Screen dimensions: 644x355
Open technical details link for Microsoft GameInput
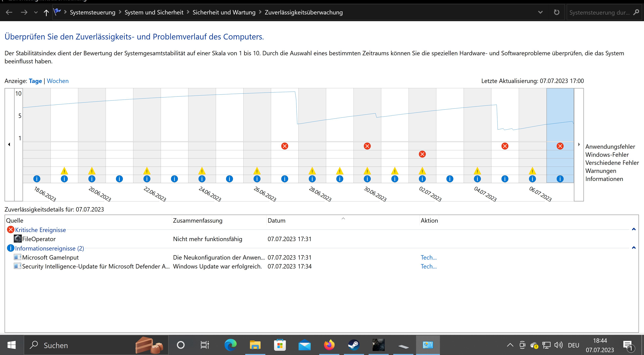428,257
